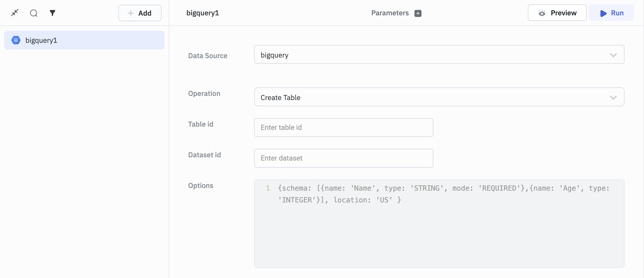The width and height of the screenshot is (644, 278).
Task: Open the Operation dropdown showing Create Table
Action: 431,97
